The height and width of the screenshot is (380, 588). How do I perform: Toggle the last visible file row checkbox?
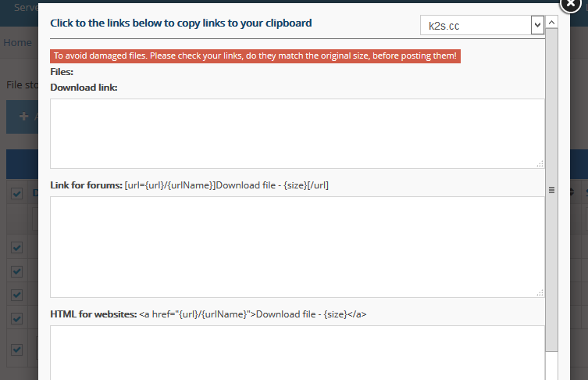[17, 350]
